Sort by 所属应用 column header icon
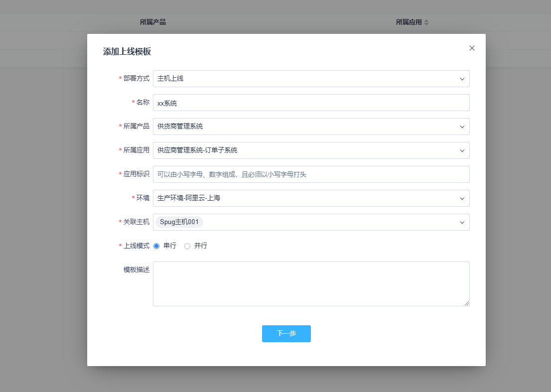 [x=426, y=22]
